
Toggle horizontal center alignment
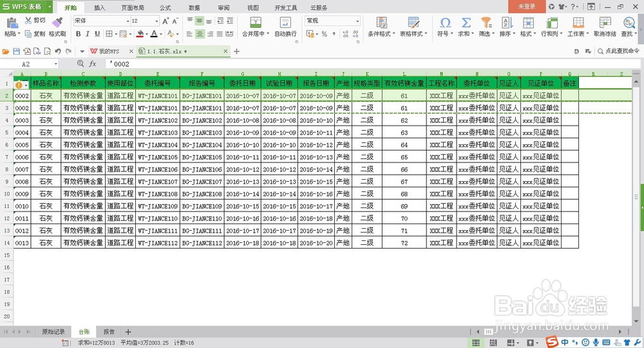coord(200,34)
